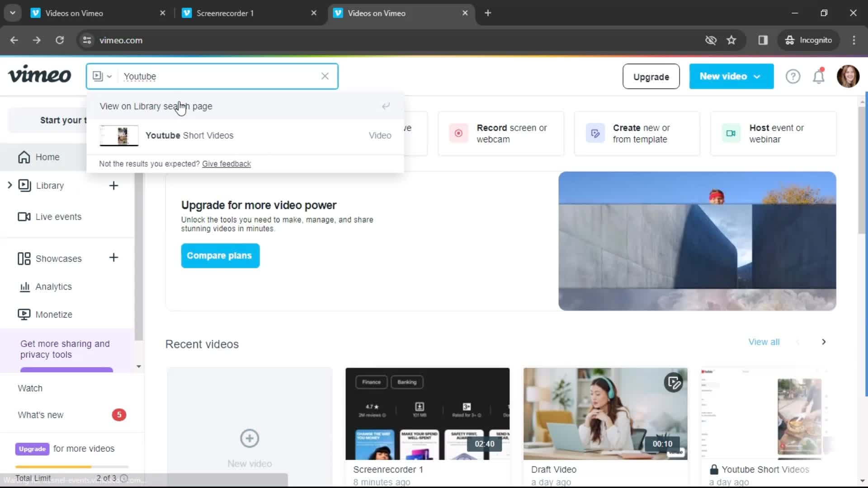Click the Compare plans button
This screenshot has height=488, width=868.
pyautogui.click(x=219, y=255)
